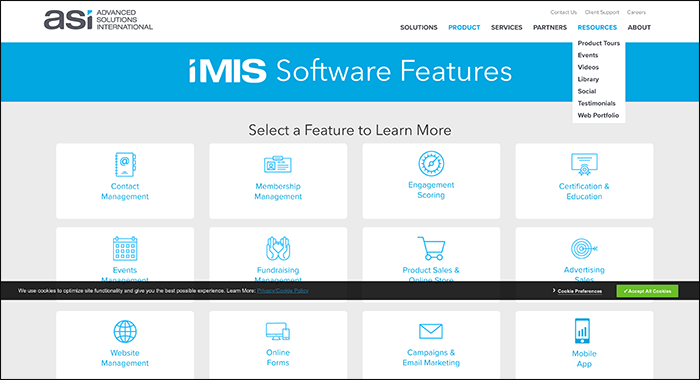Open the Resources menu
Screen dimensions: 700x380
[x=597, y=28]
